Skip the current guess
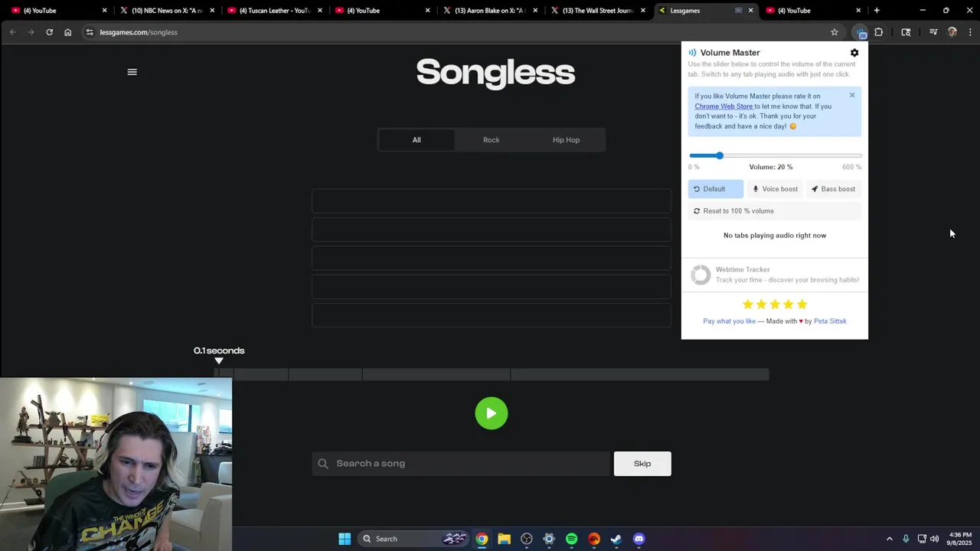The height and width of the screenshot is (551, 980). coord(642,464)
